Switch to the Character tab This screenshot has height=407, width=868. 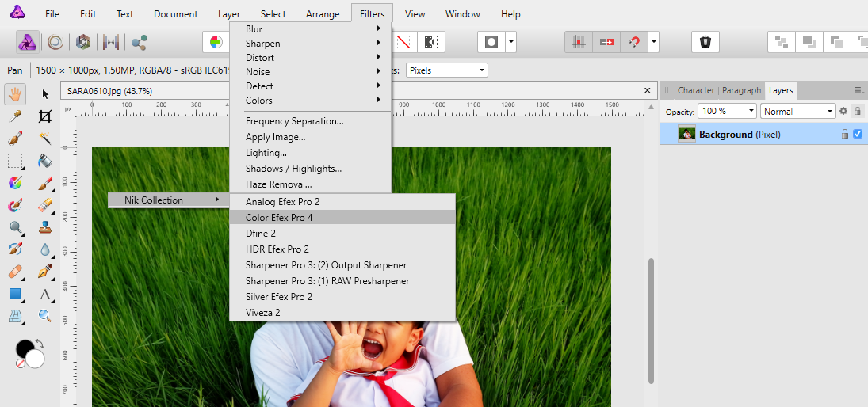tap(696, 90)
